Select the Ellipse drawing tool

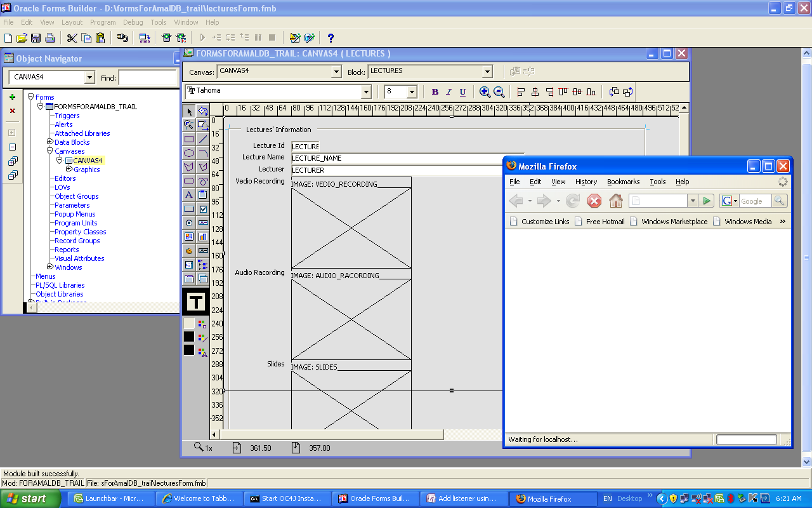[189, 153]
